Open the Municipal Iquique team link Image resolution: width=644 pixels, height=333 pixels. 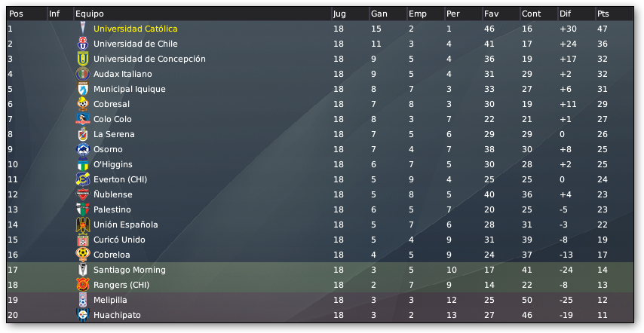click(x=130, y=89)
